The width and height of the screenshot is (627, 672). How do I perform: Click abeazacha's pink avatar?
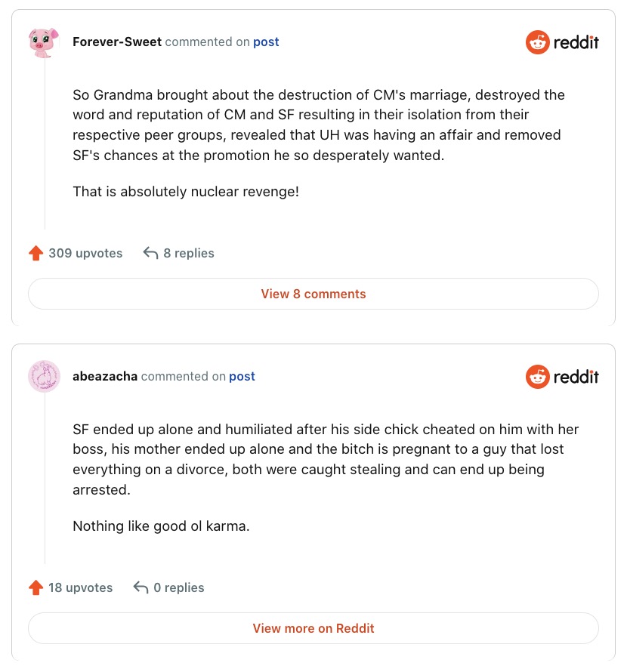coord(44,376)
